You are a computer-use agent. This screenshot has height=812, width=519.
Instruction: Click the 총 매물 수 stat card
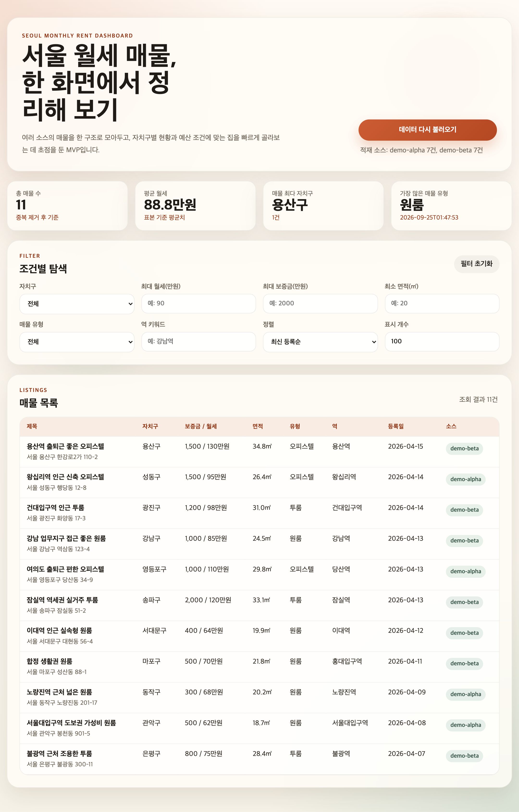(68, 206)
